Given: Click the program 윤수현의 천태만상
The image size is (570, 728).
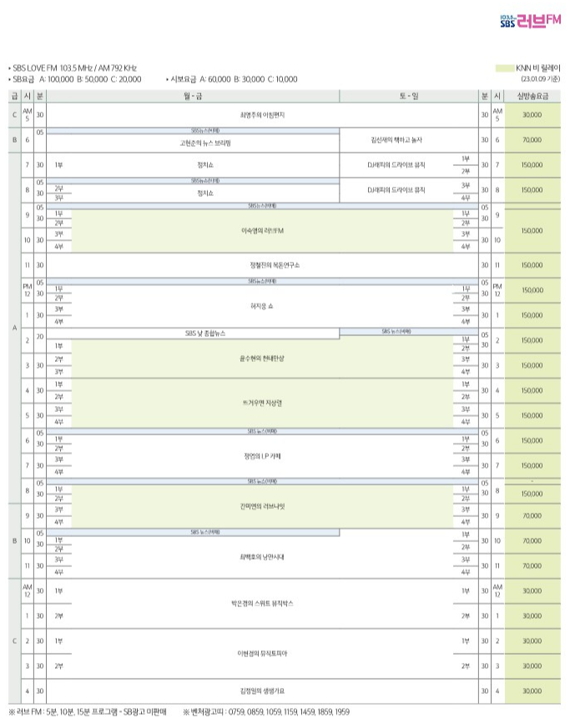Looking at the screenshot, I should (262, 359).
